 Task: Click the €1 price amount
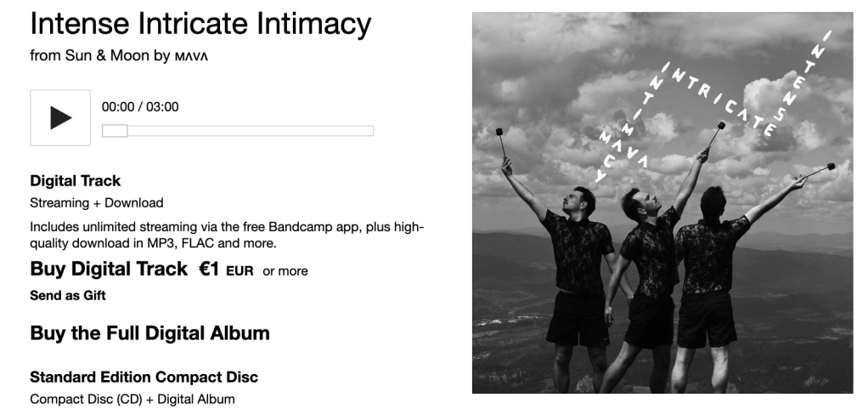pos(209,270)
